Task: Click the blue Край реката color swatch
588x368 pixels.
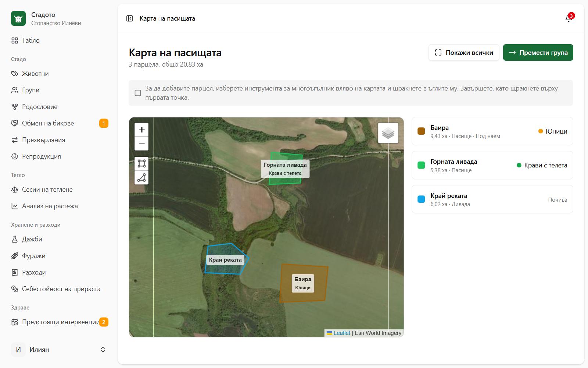Action: [421, 199]
